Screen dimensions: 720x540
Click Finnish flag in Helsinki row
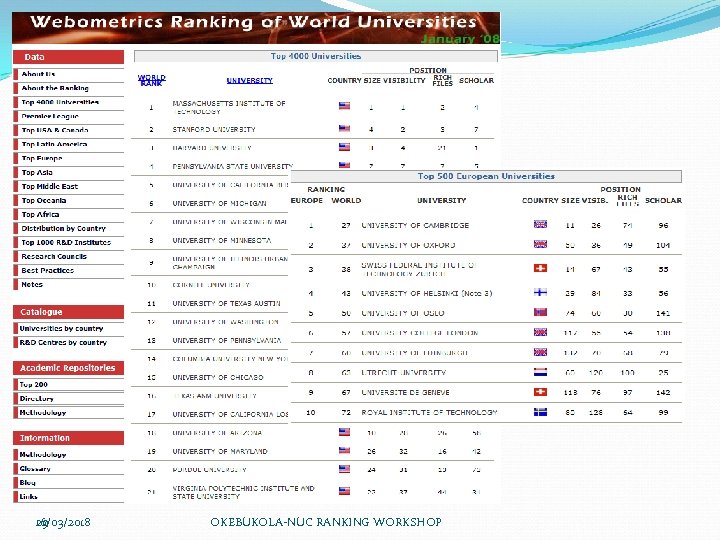pos(540,292)
